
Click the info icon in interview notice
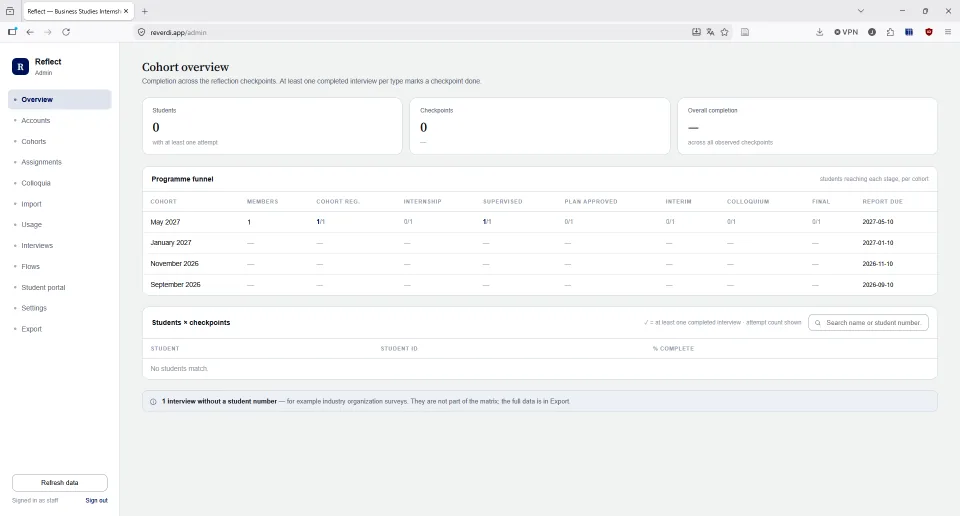pyautogui.click(x=153, y=402)
